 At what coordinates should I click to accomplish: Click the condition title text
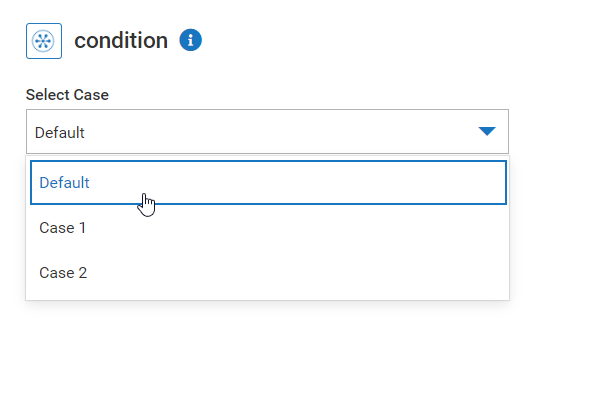[121, 40]
